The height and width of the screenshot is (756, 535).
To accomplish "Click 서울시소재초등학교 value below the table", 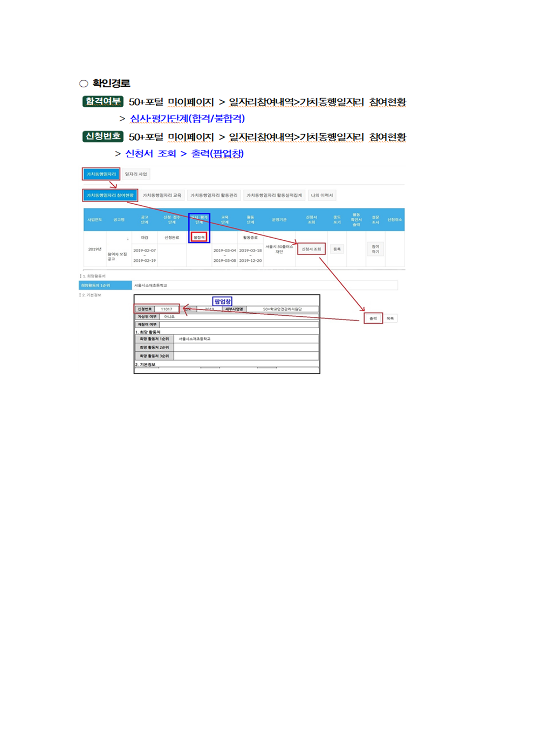I will (x=150, y=286).
